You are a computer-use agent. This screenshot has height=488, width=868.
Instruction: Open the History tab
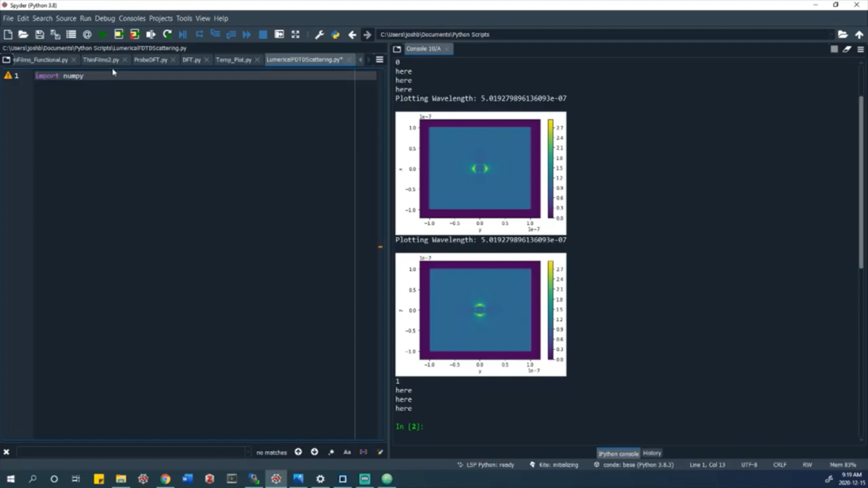coord(652,453)
